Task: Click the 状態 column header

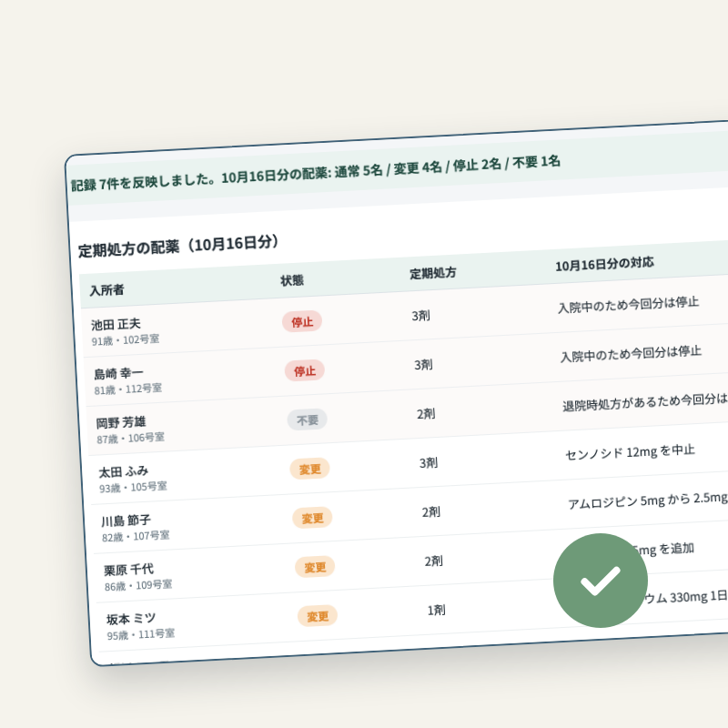Action: pos(292,280)
